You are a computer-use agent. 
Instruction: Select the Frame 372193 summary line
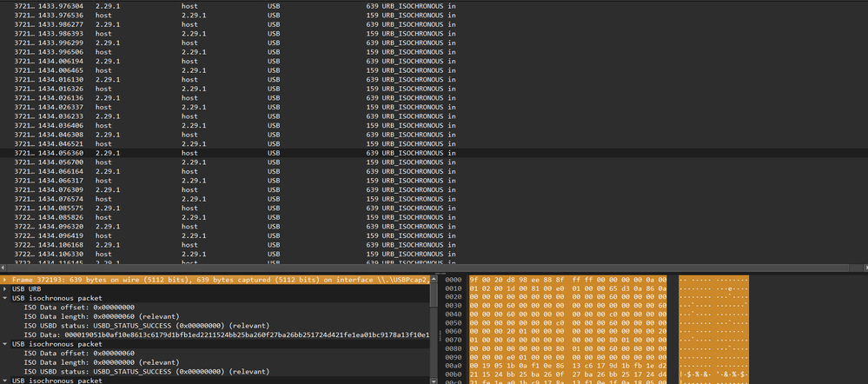click(x=215, y=280)
